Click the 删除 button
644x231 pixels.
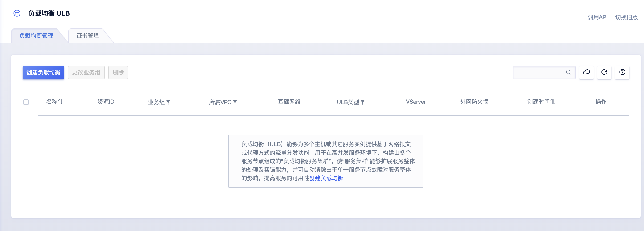pos(118,73)
